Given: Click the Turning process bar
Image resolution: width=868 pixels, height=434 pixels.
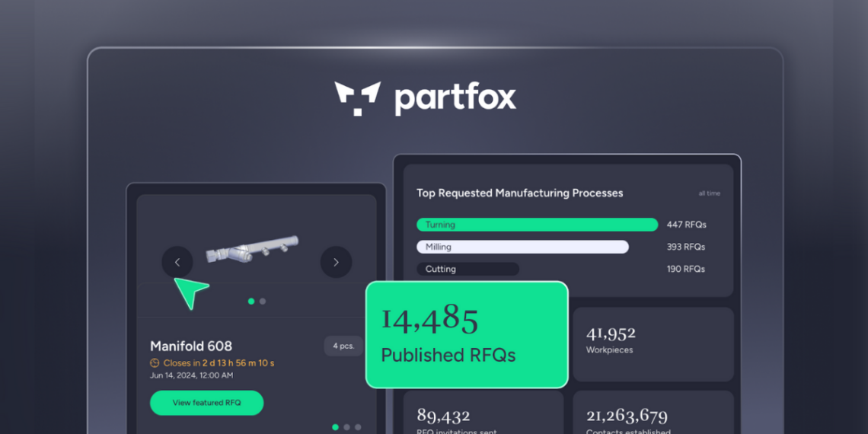Looking at the screenshot, I should (x=537, y=225).
